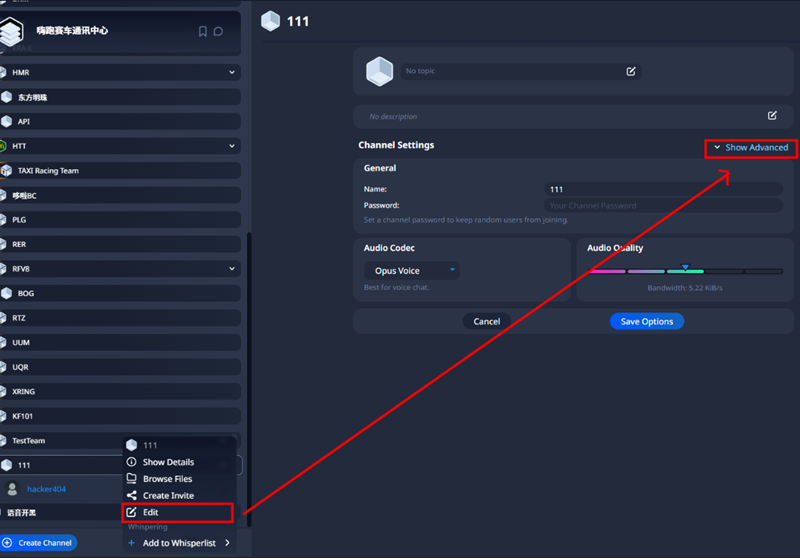Click the Cancel button

pyautogui.click(x=487, y=321)
